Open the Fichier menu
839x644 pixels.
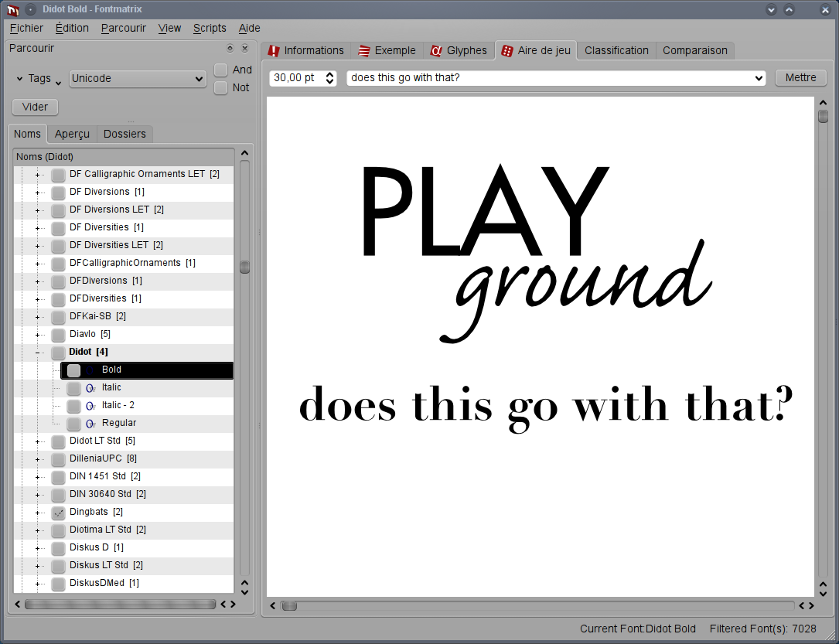26,28
